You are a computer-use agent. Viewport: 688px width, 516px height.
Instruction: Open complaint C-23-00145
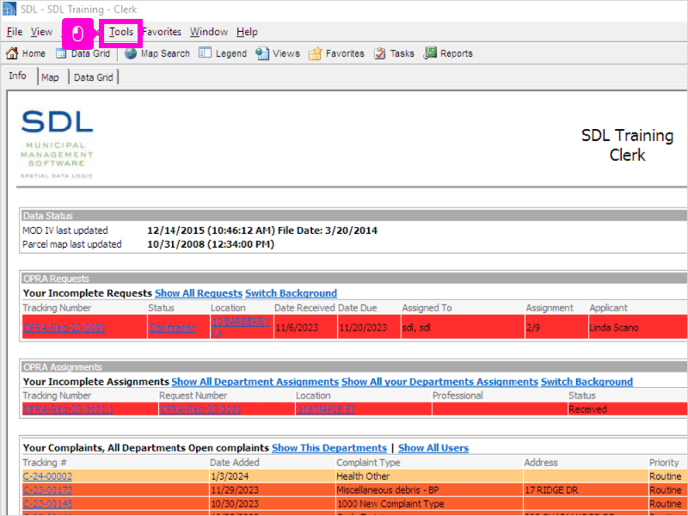click(47, 504)
